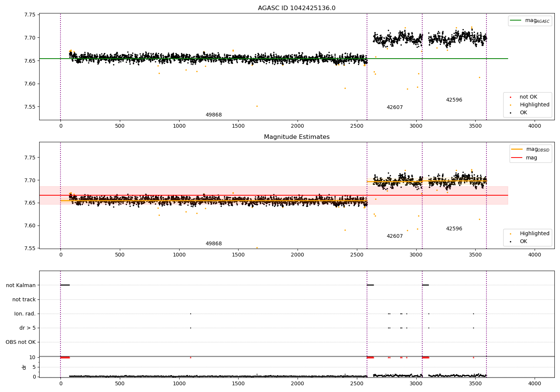The width and height of the screenshot is (560, 392).
Task: Click the Magnitude Estimates subplot title
Action: click(x=297, y=137)
